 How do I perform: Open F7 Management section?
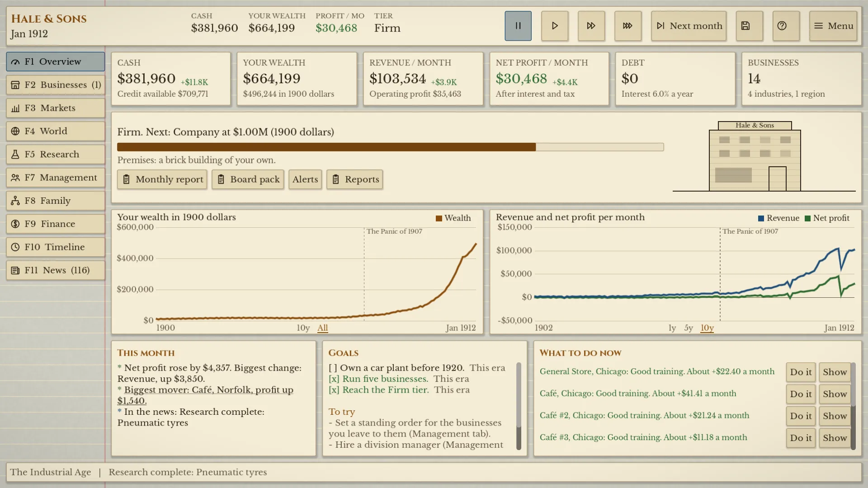56,178
